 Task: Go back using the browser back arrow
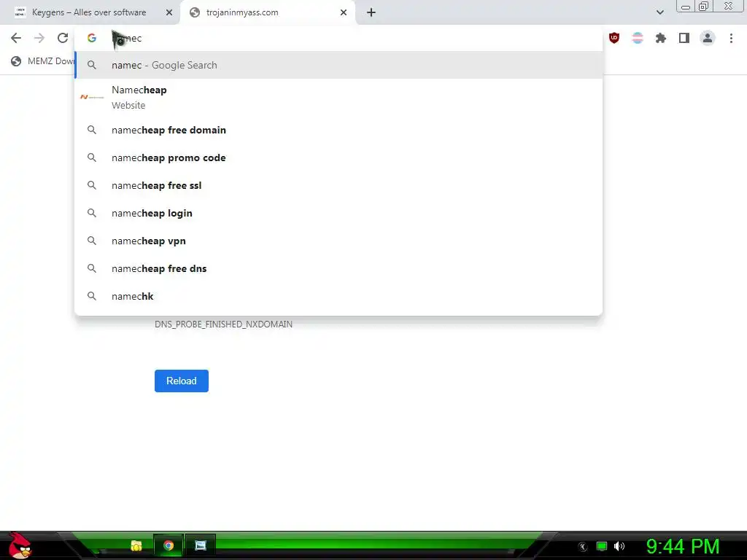tap(16, 38)
